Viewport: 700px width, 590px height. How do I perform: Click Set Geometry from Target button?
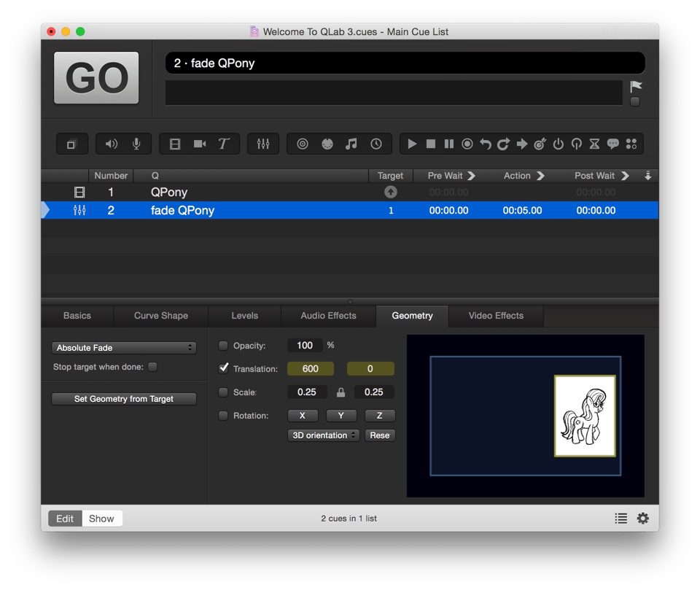point(124,399)
